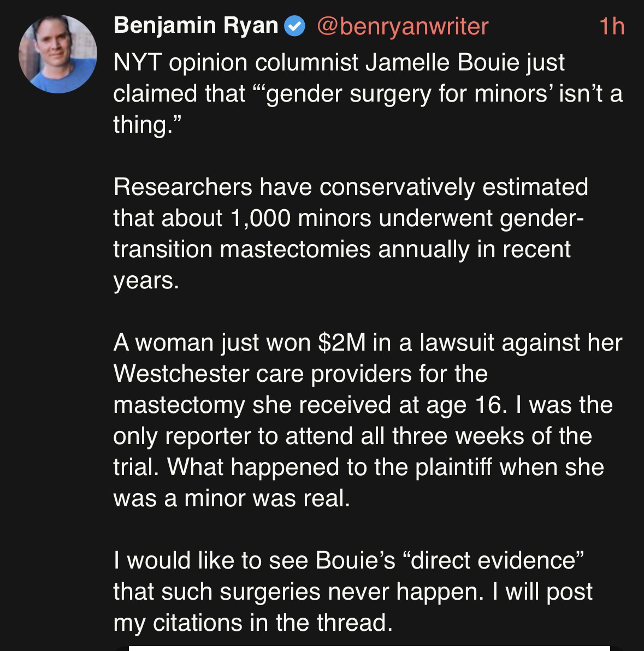Click the 1h post timestamp
This screenshot has height=651, width=644.
(x=611, y=26)
